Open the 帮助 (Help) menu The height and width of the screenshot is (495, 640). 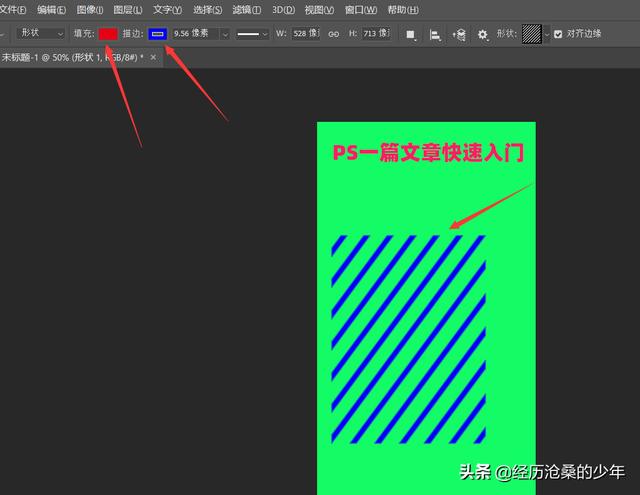[x=403, y=9]
